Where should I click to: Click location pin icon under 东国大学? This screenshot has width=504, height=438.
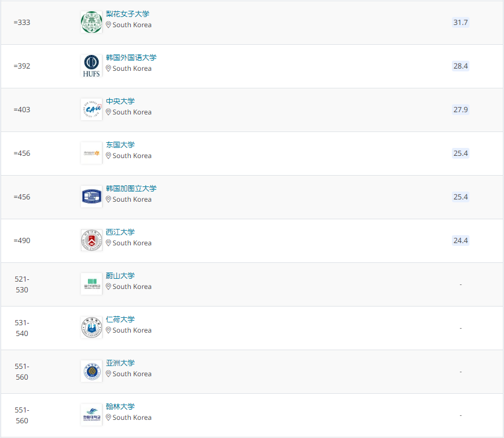pos(108,156)
